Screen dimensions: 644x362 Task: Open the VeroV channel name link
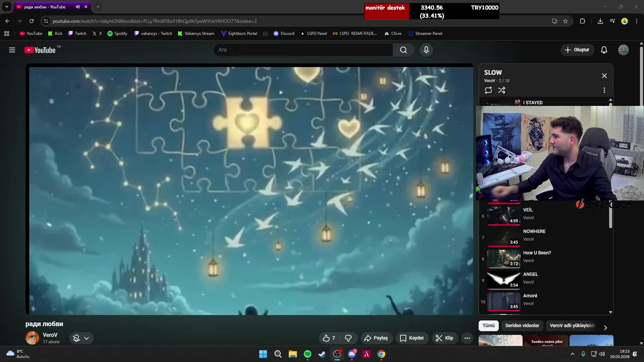click(50, 335)
